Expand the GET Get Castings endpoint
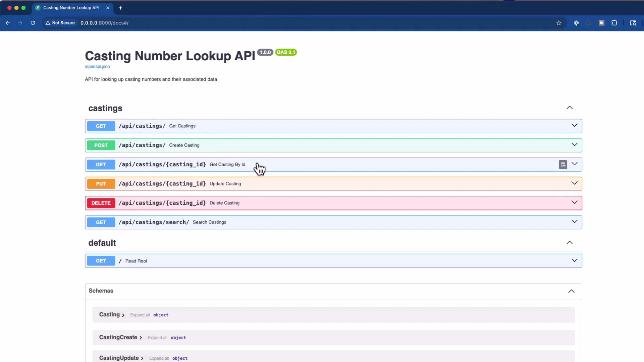This screenshot has width=644, height=362. click(574, 126)
